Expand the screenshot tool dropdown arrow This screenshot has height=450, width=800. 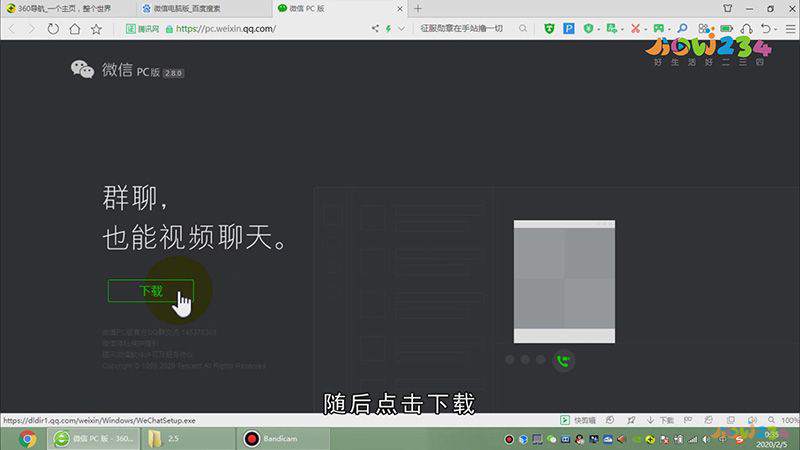[645, 30]
